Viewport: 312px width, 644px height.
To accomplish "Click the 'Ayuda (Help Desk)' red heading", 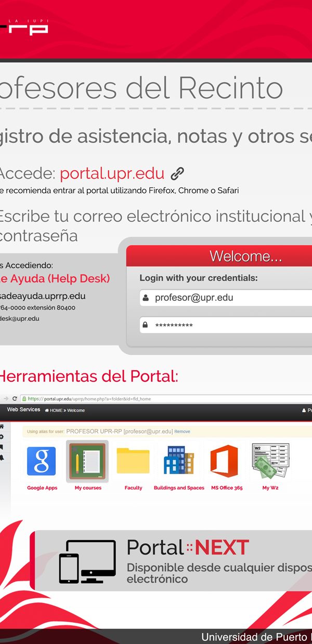I will (x=59, y=278).
